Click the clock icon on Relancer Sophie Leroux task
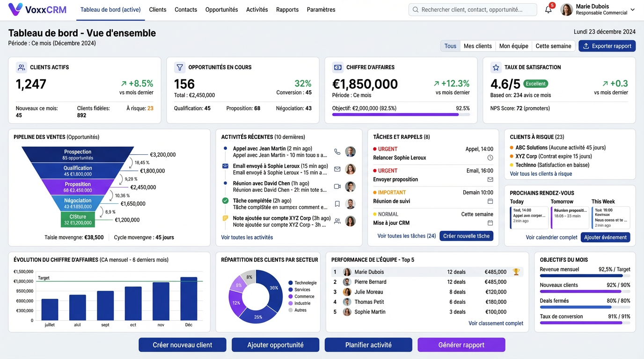 click(x=490, y=158)
